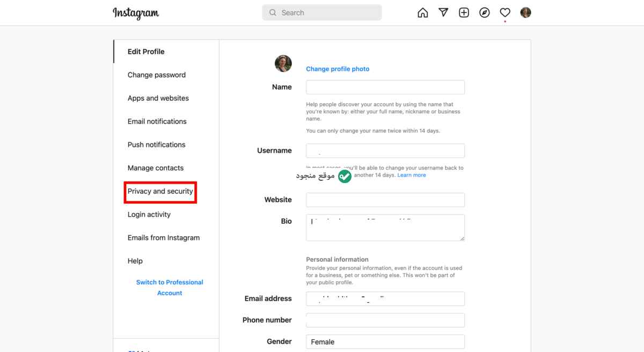
Task: Click the profile photo thumbnail in form
Action: tap(283, 63)
